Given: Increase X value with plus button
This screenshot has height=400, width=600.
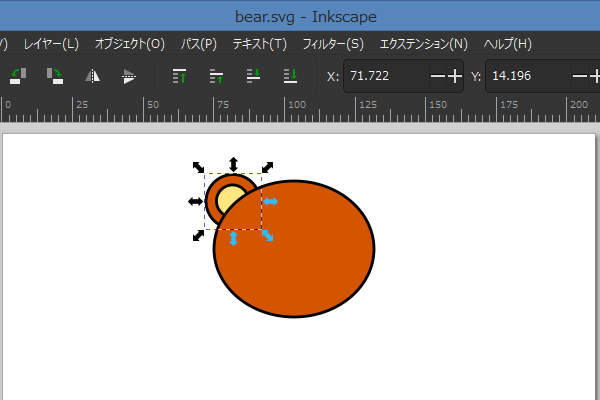Looking at the screenshot, I should click(x=455, y=76).
